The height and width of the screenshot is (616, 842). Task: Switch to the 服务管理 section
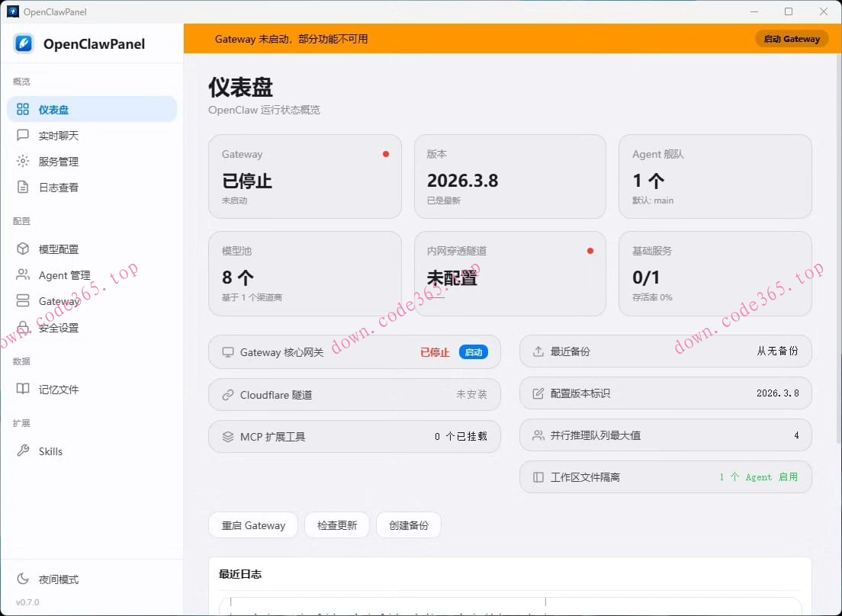57,161
